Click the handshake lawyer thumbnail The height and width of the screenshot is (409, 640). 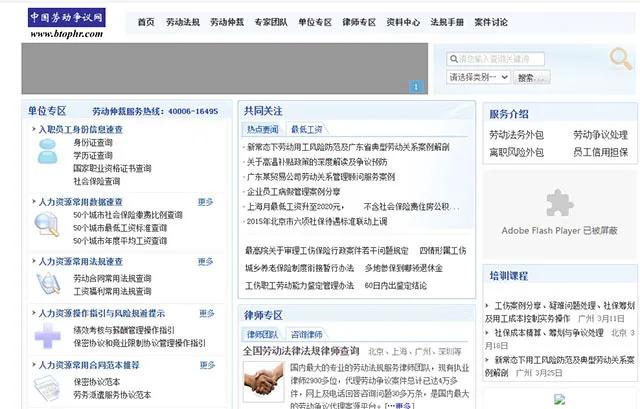[264, 382]
